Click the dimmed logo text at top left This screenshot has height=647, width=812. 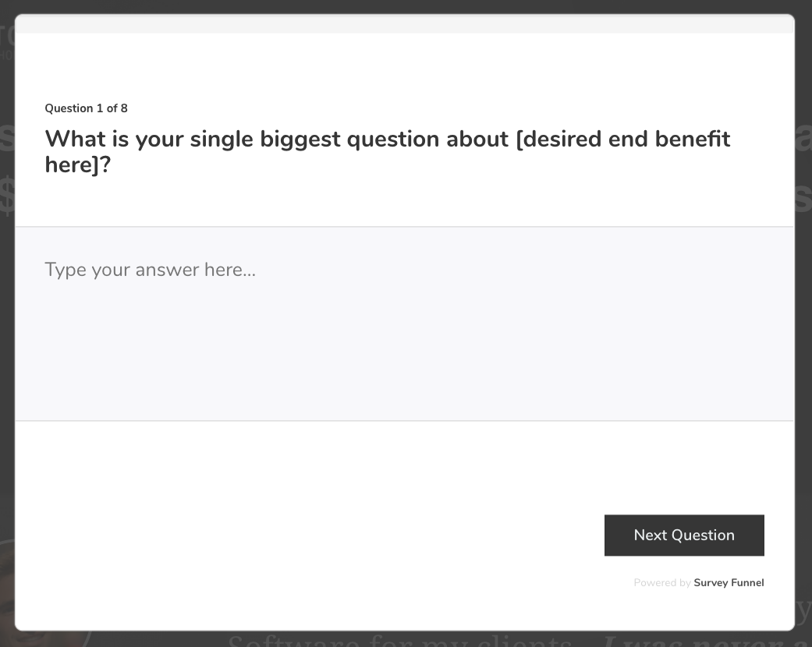click(x=6, y=35)
